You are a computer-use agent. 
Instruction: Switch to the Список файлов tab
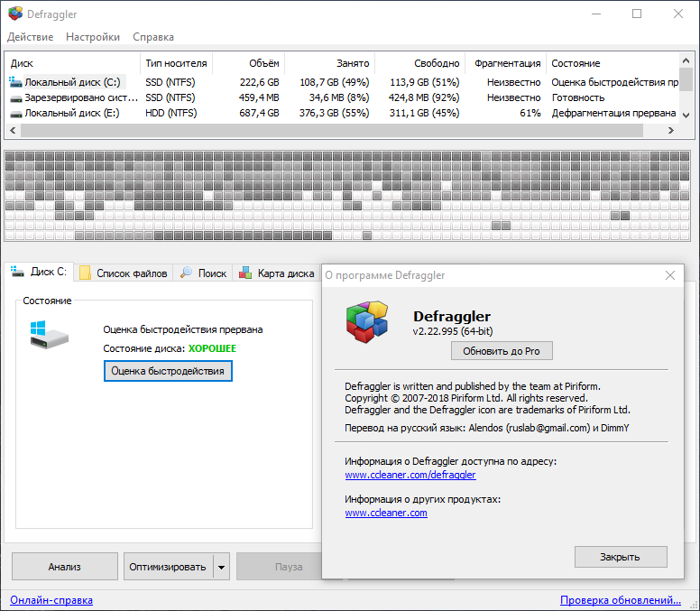(124, 273)
